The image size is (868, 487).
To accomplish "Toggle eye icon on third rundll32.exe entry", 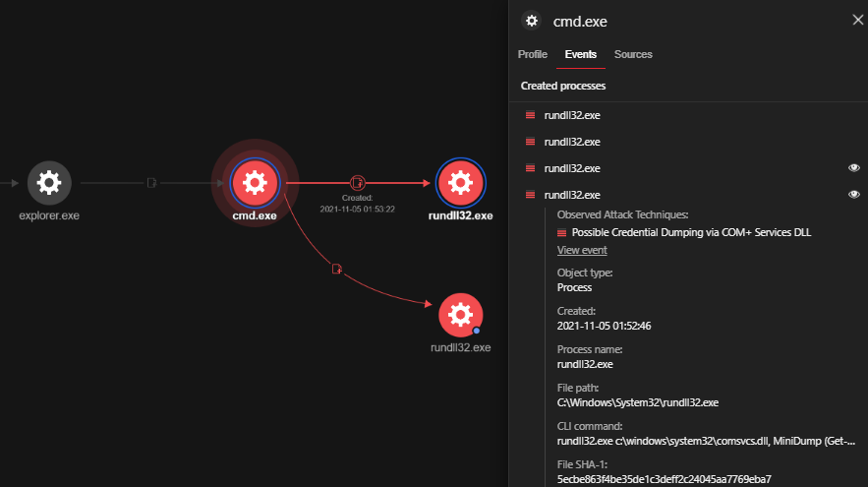I will (853, 168).
